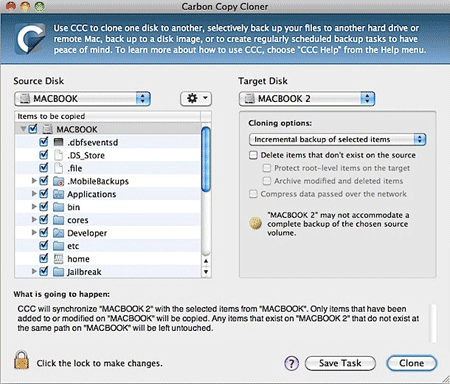Collapse the MACBOOK root tree node
450x384 pixels.
click(x=23, y=129)
